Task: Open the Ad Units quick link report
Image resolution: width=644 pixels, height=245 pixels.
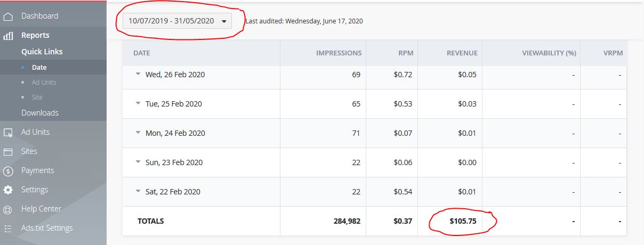Action: tap(44, 83)
